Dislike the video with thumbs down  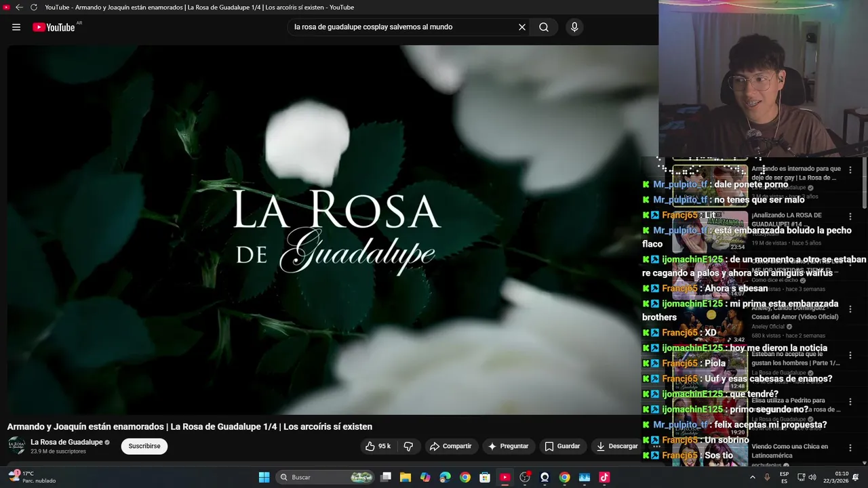[x=408, y=446]
